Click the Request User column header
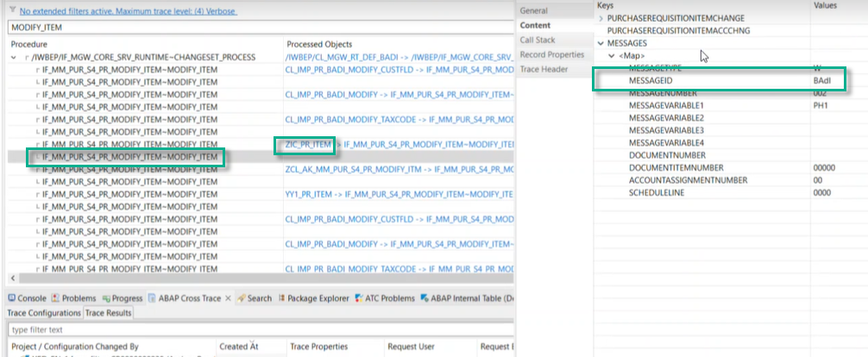Image resolution: width=868 pixels, height=357 pixels. pyautogui.click(x=411, y=347)
